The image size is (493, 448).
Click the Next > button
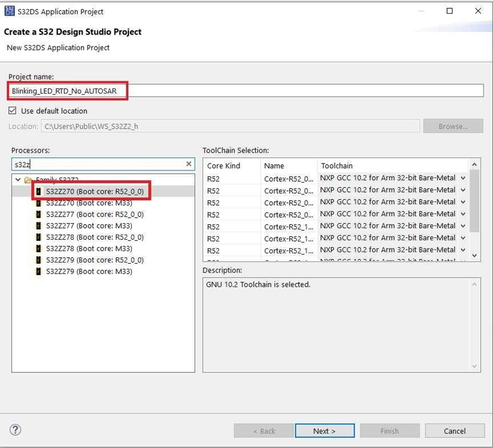click(x=325, y=431)
